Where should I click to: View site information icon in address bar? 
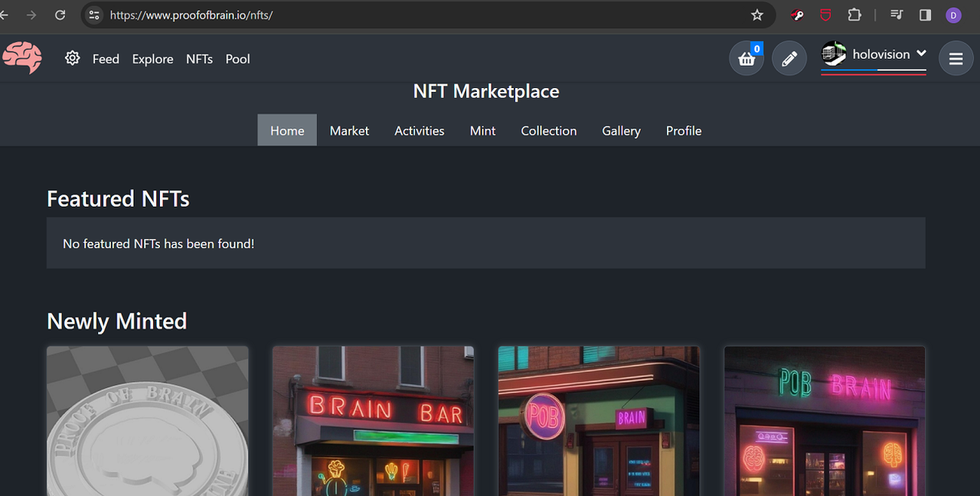(x=94, y=15)
